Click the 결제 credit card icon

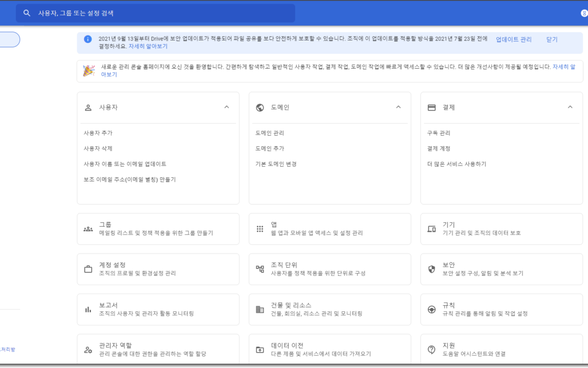click(x=432, y=107)
